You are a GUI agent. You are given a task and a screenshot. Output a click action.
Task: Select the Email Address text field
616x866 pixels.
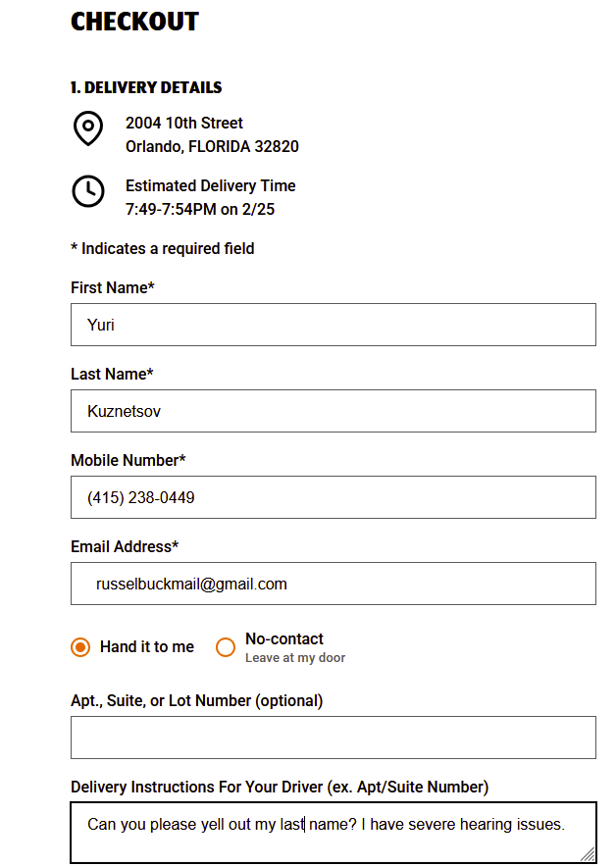333,584
